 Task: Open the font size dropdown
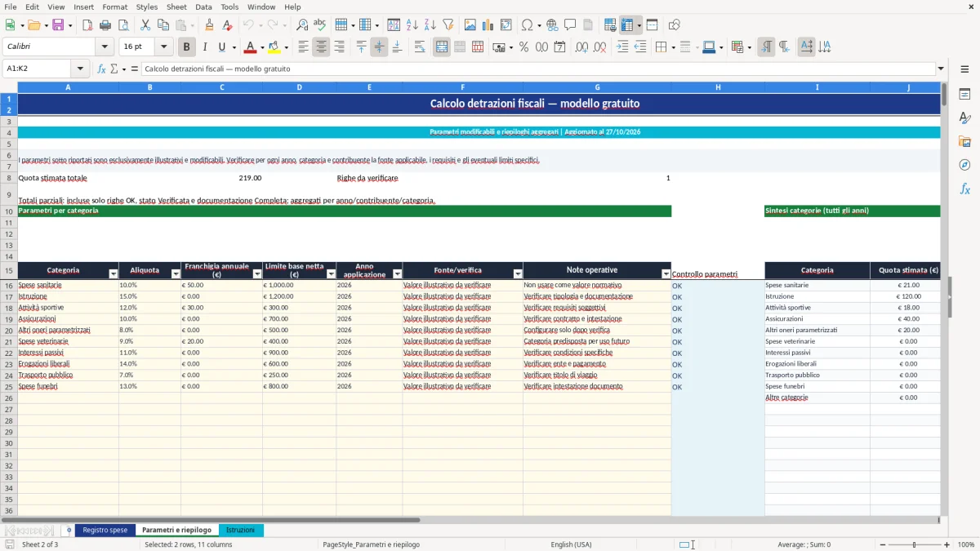tap(163, 47)
